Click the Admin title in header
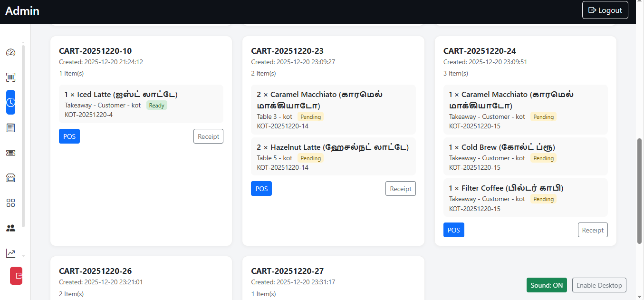Image resolution: width=644 pixels, height=300 pixels. coord(22,10)
